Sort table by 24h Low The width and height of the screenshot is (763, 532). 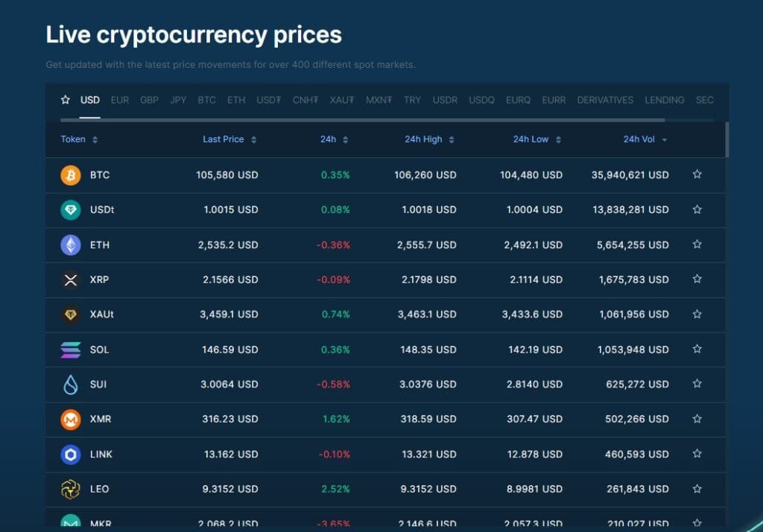536,139
